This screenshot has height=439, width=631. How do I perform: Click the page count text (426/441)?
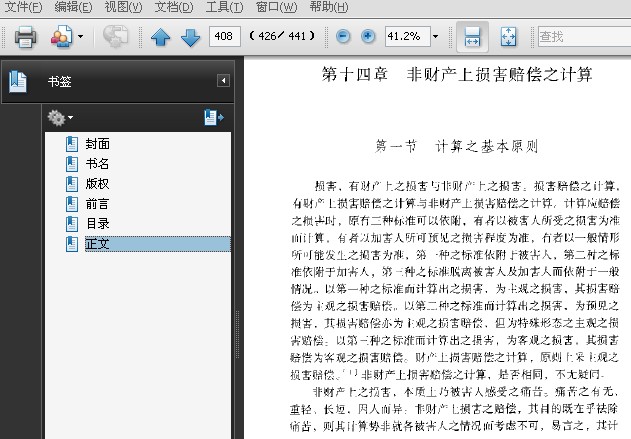coord(282,36)
